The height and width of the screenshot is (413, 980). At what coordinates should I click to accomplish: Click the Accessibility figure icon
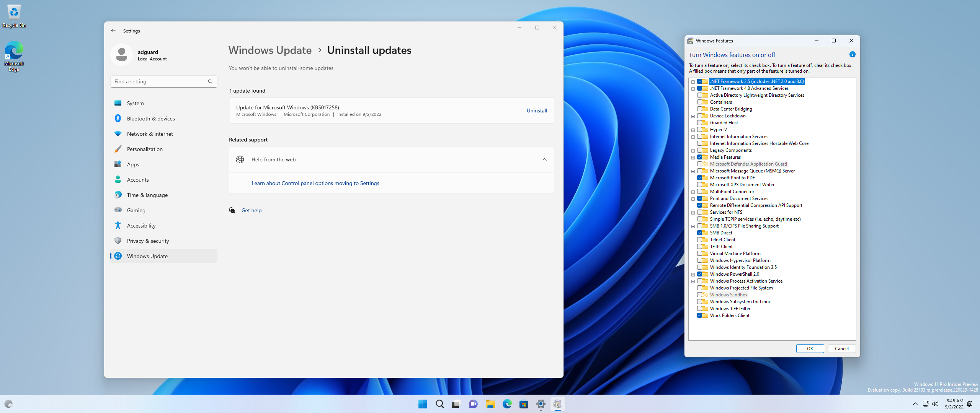(x=118, y=226)
